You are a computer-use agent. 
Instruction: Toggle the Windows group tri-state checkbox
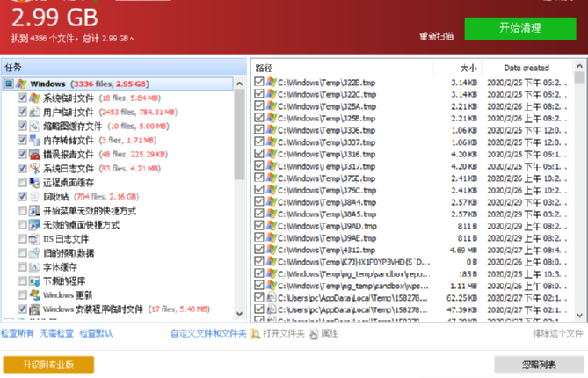[9, 84]
